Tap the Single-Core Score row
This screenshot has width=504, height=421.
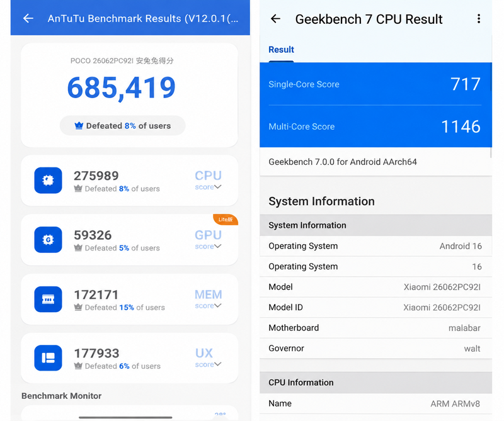[375, 84]
